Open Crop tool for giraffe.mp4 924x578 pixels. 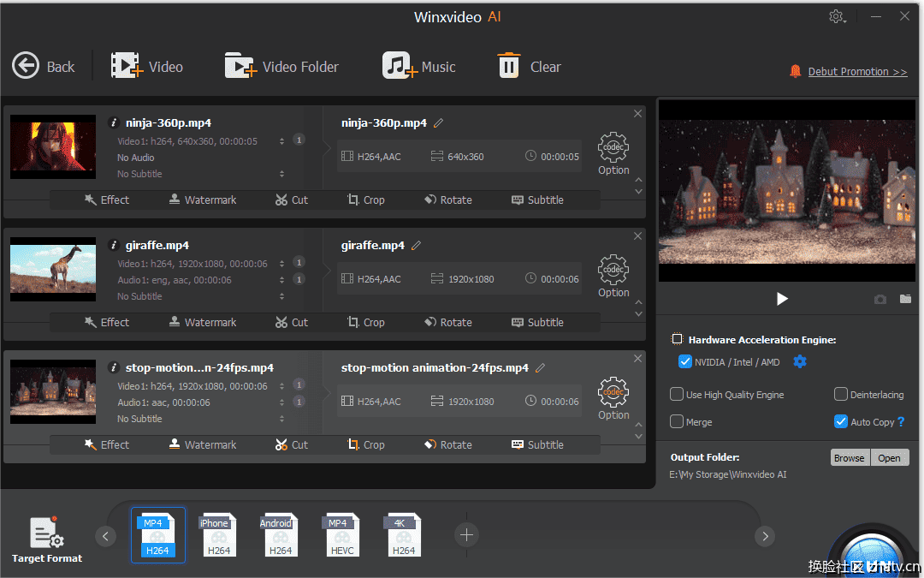coord(366,323)
